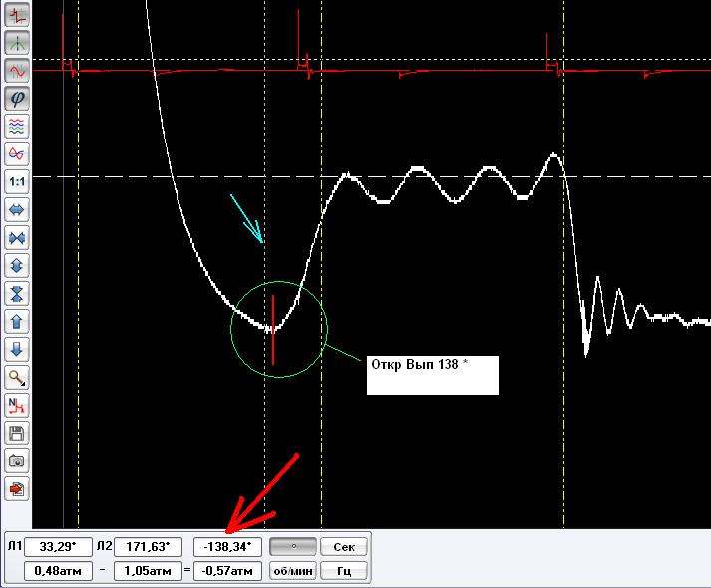Toggle the red sine waveform display button
The image size is (711, 588).
coord(17,71)
